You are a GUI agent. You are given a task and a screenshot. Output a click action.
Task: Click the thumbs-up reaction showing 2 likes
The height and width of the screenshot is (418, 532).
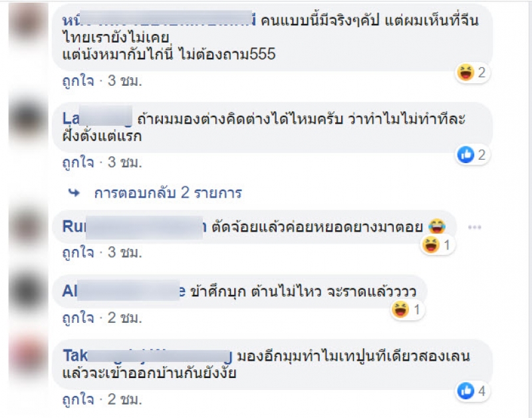pyautogui.click(x=472, y=155)
